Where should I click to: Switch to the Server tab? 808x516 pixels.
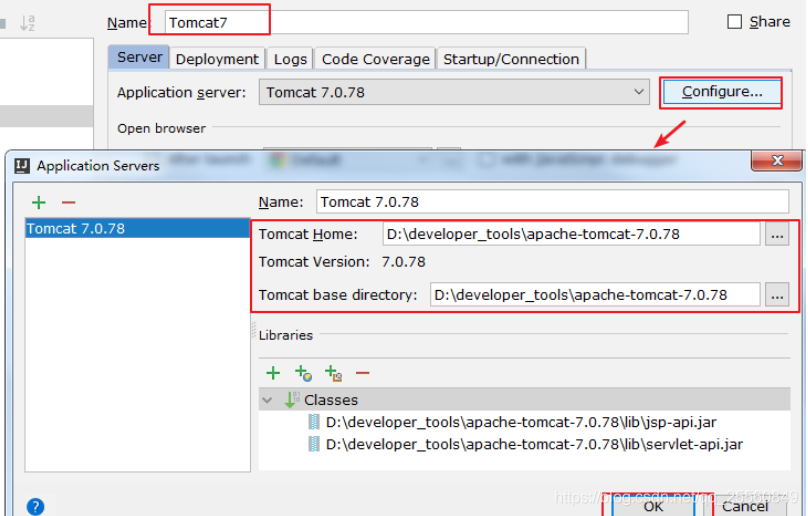click(x=139, y=57)
